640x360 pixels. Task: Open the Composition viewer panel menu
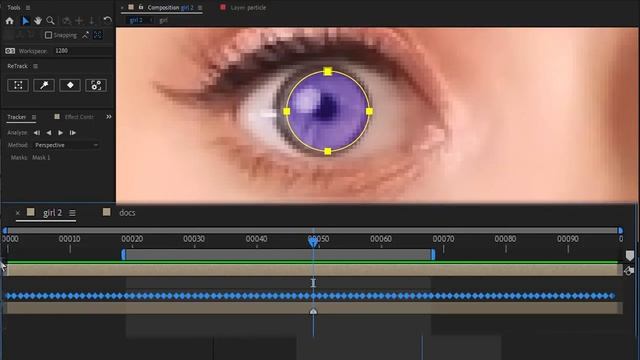click(200, 8)
